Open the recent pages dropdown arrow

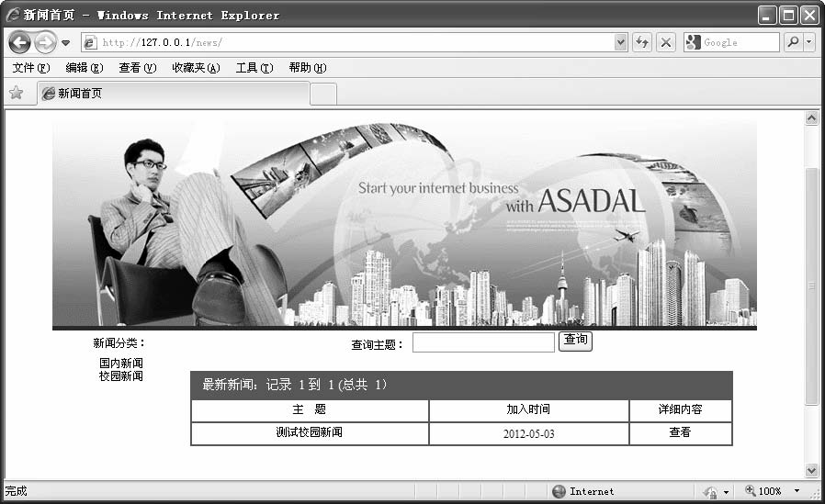(x=66, y=42)
